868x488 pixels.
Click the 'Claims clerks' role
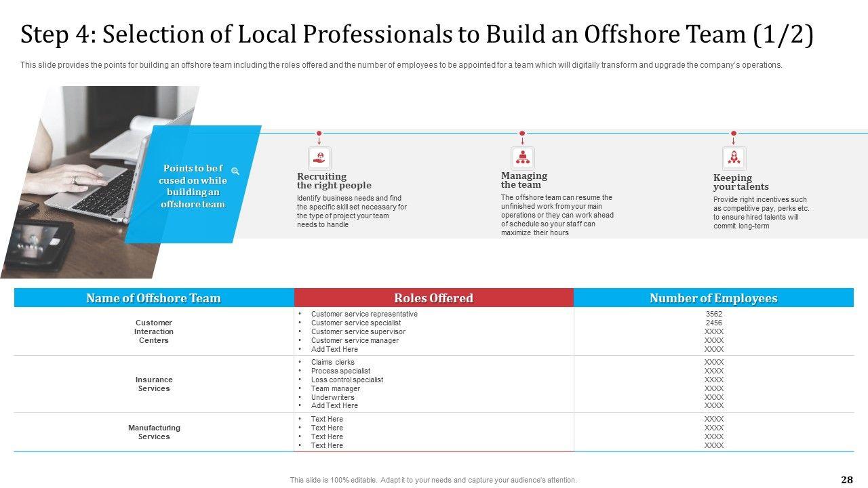click(x=333, y=363)
